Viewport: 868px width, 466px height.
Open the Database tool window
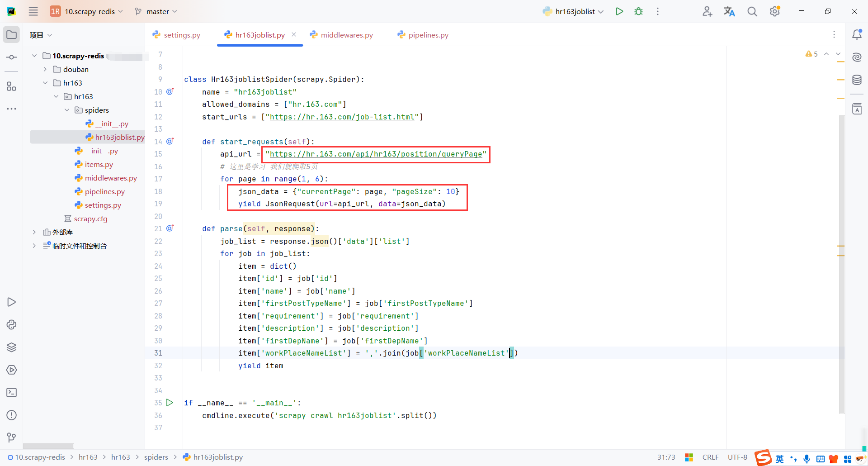(x=857, y=80)
